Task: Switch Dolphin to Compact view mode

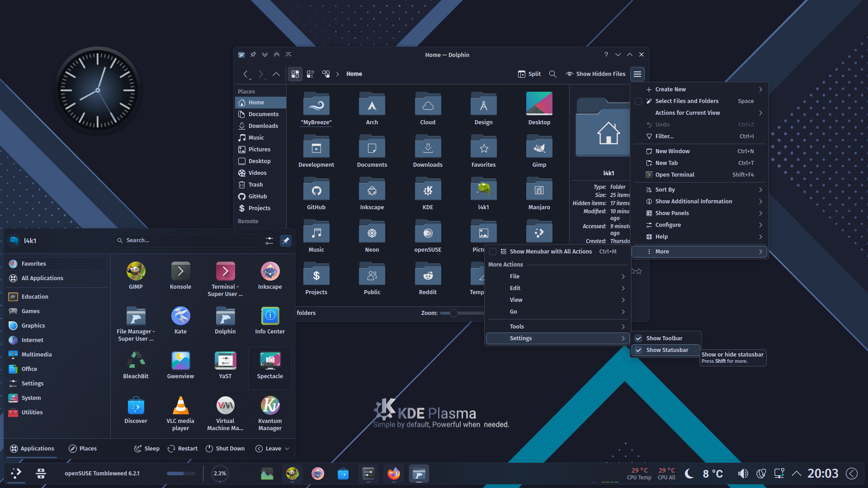Action: coord(311,74)
